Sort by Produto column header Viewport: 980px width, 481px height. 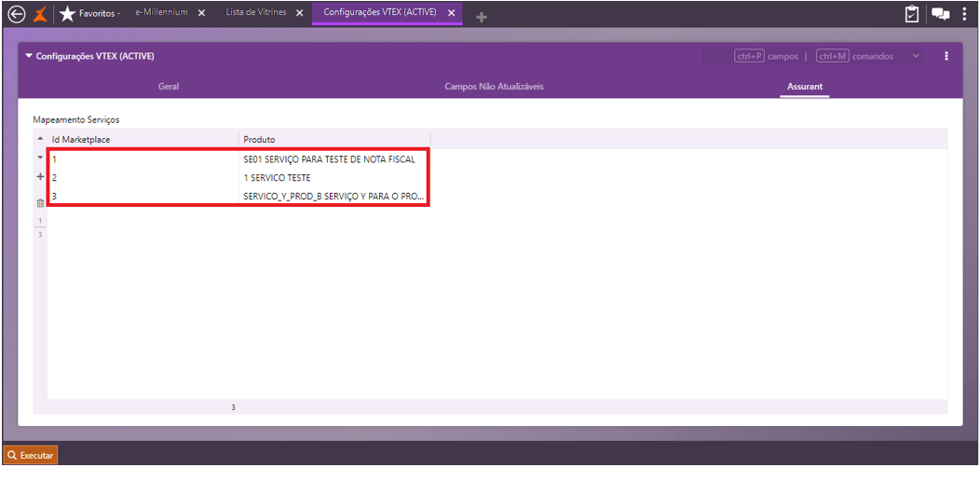pos(334,140)
